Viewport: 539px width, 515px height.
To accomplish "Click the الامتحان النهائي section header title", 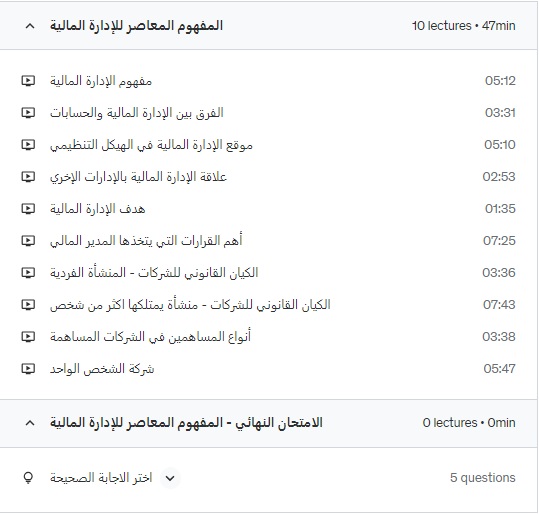I will (186, 423).
